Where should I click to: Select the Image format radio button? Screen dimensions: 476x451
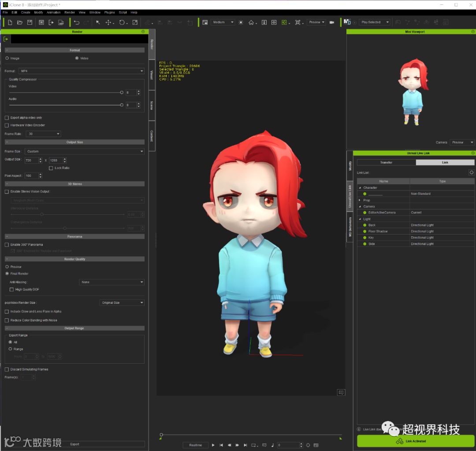7,58
